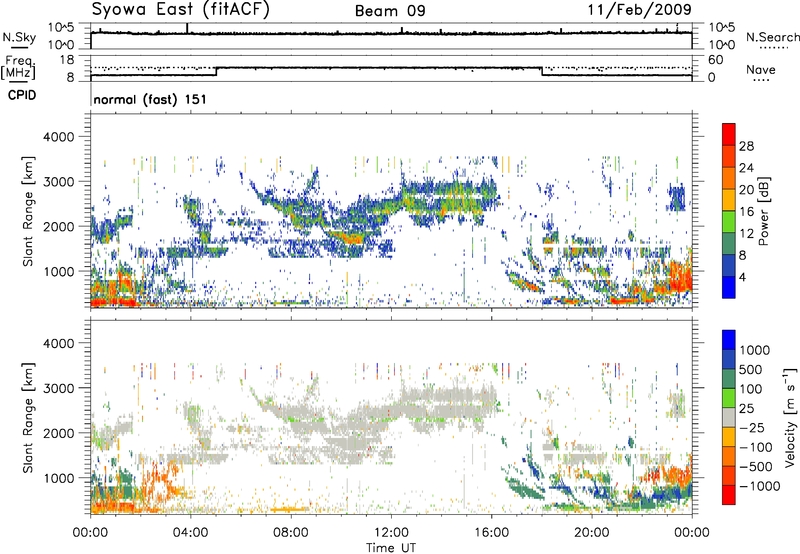800x554 pixels.
Task: Click the 'Nave' legend label
Action: point(761,69)
